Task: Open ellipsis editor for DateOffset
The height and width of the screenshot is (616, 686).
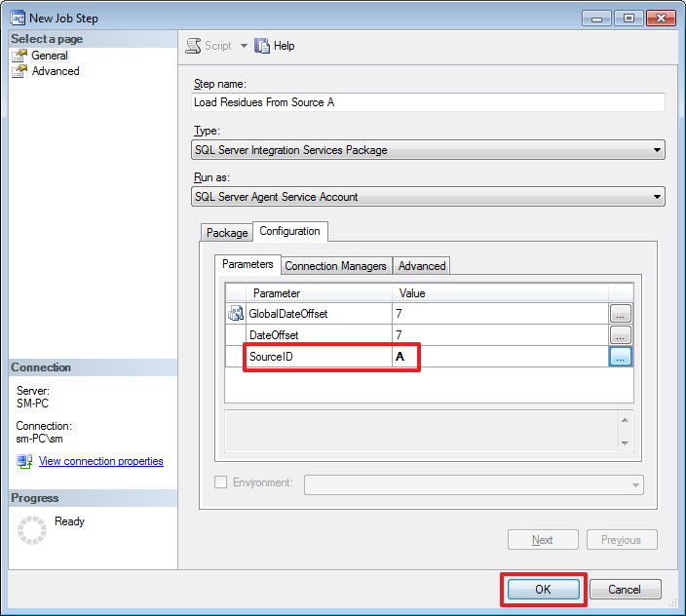Action: 621,335
